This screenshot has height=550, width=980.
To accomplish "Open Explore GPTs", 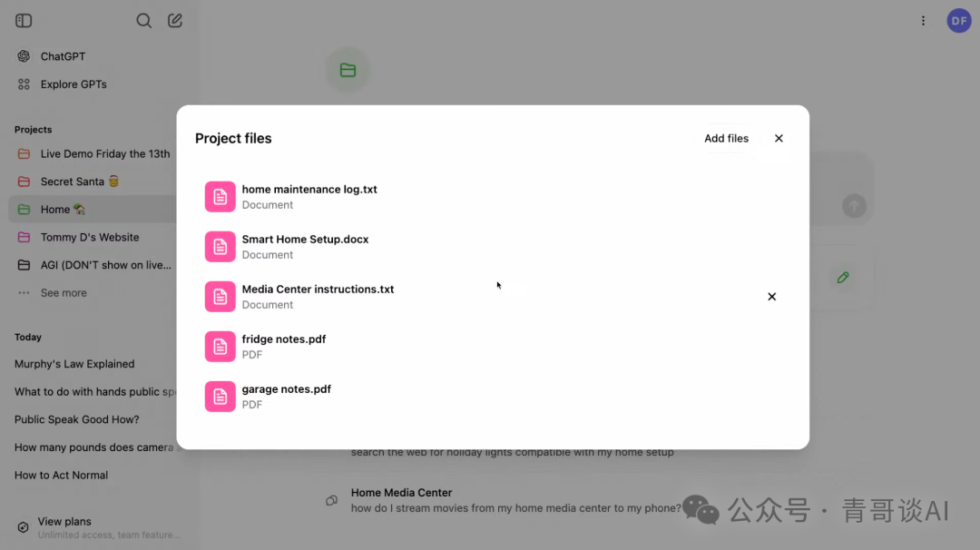I will click(x=73, y=84).
